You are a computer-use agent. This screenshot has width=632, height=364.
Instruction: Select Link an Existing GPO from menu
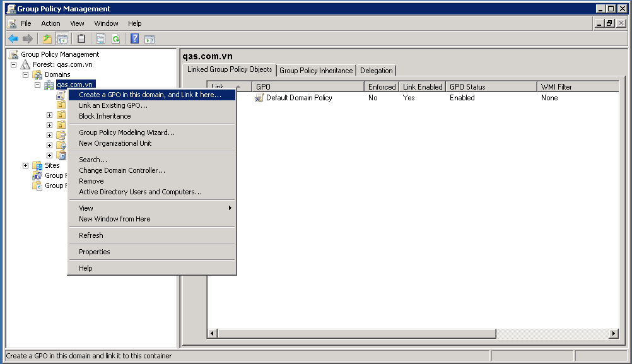113,105
